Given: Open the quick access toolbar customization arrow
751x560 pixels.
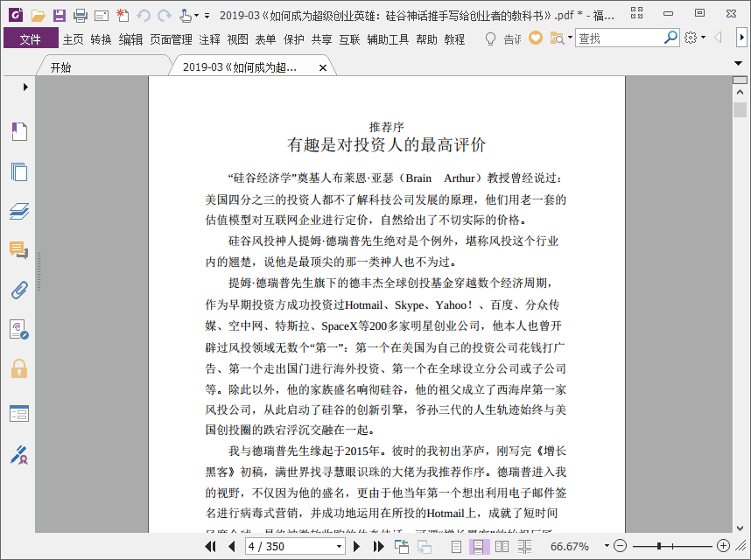Looking at the screenshot, I should (207, 16).
